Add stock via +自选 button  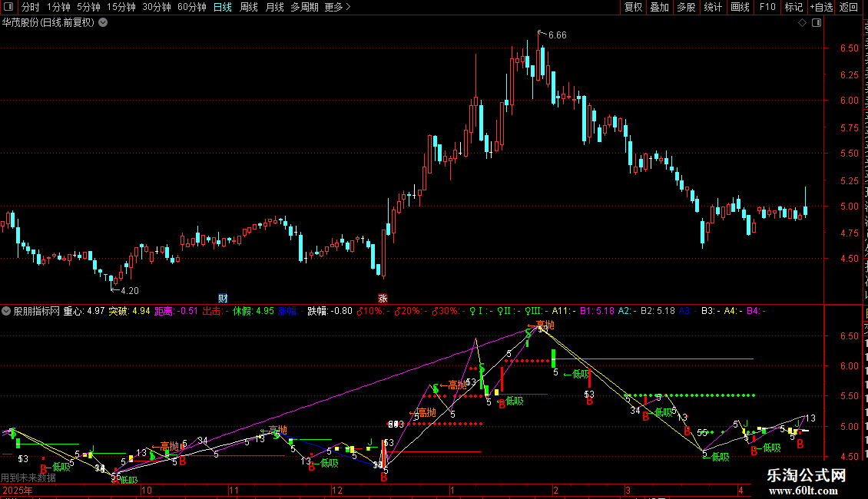821,7
